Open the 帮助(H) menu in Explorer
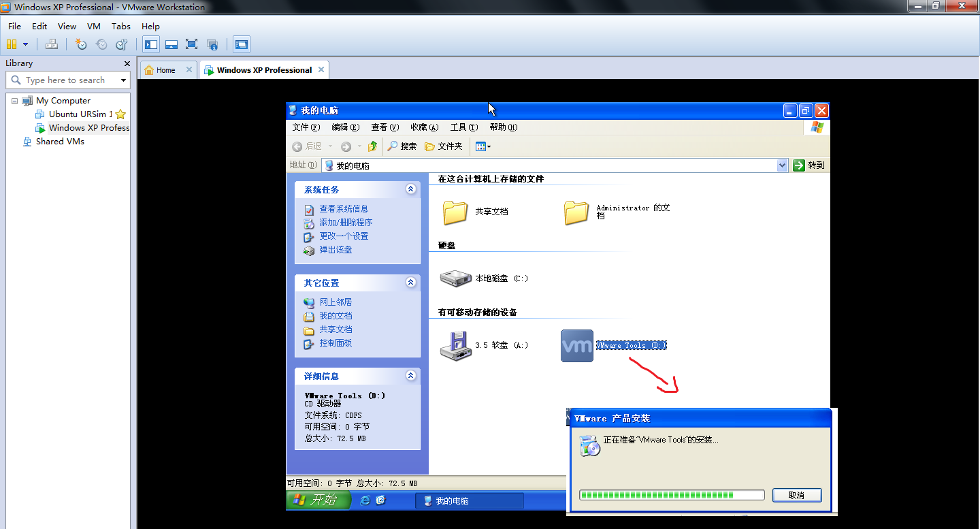The height and width of the screenshot is (529, 980). (503, 127)
